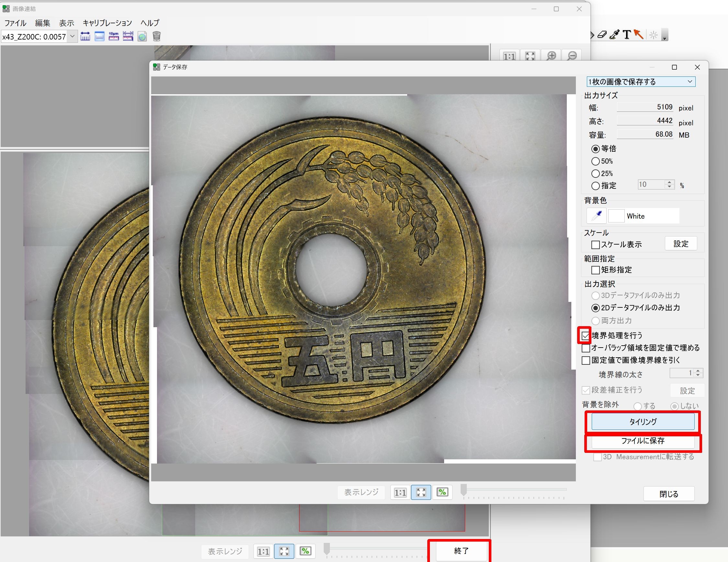Click the 高さ height value field
728x562 pixels.
click(645, 121)
